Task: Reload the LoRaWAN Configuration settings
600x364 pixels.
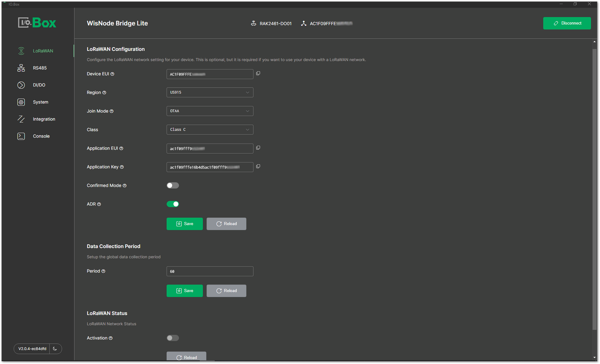Action: coord(226,224)
